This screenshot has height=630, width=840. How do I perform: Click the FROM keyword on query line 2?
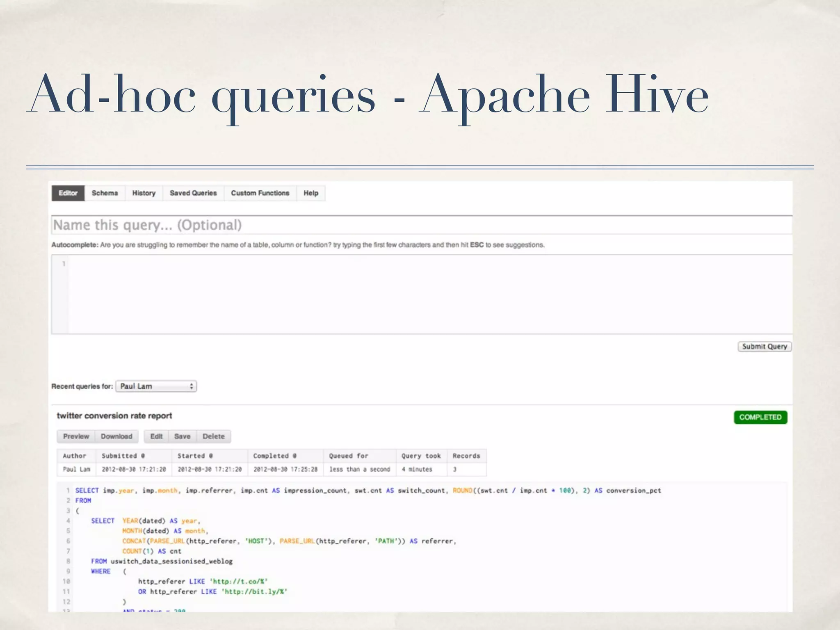83,501
